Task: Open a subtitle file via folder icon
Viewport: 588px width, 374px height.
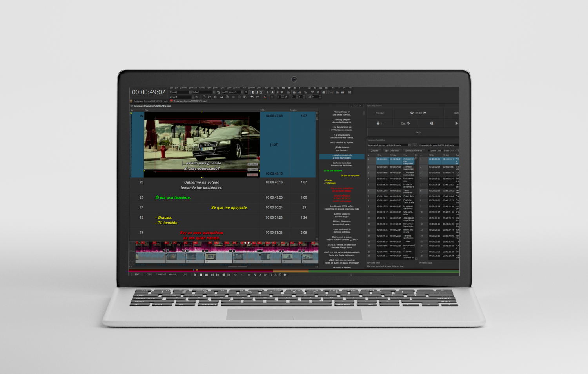Action: click(x=210, y=97)
